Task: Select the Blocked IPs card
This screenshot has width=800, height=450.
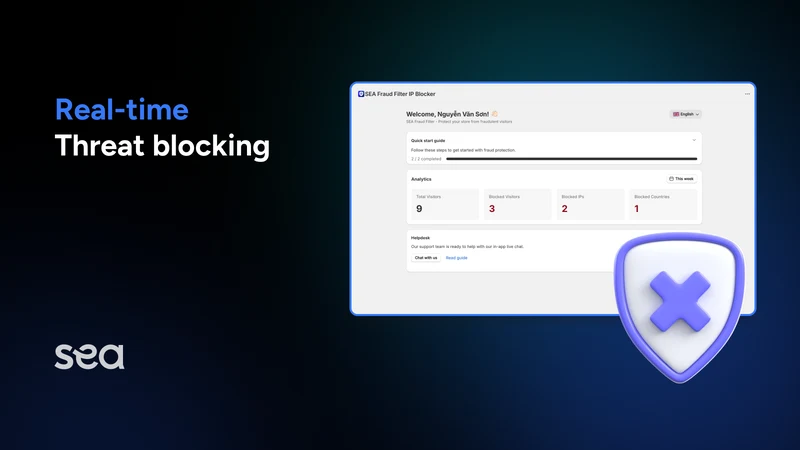Action: tap(590, 204)
